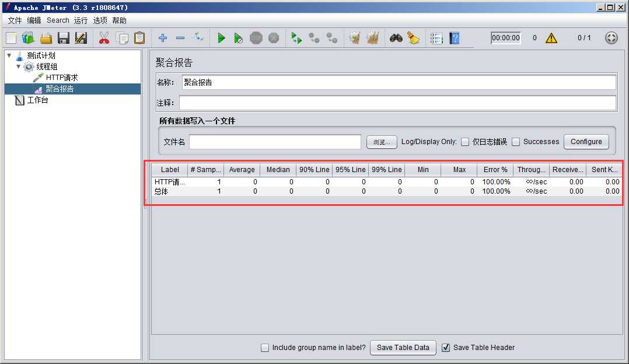Click the 注释 comment input field
The height and width of the screenshot is (364, 629).
click(x=397, y=103)
